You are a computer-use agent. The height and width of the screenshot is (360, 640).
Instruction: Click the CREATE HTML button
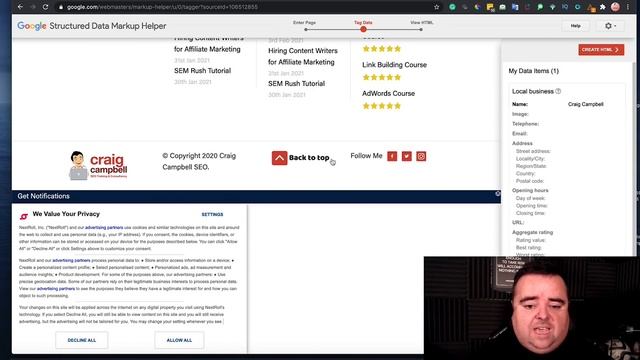[x=601, y=49]
